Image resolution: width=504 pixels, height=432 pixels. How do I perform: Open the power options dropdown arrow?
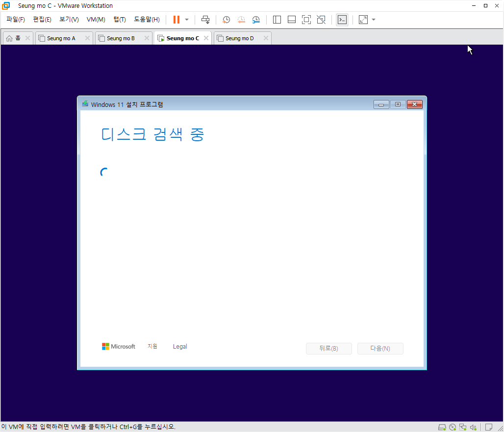[187, 20]
